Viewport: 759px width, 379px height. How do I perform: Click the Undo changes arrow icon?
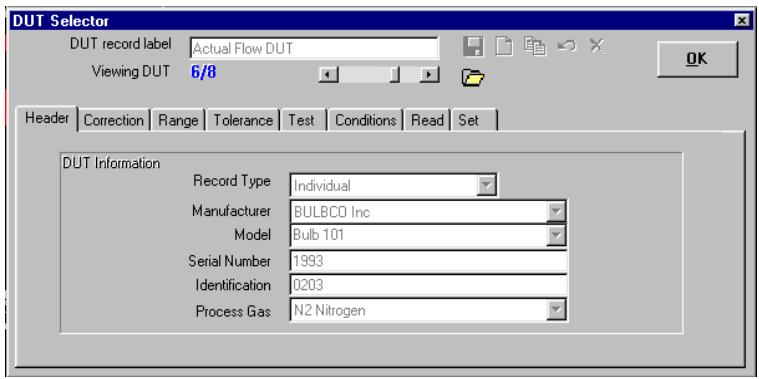(x=566, y=46)
